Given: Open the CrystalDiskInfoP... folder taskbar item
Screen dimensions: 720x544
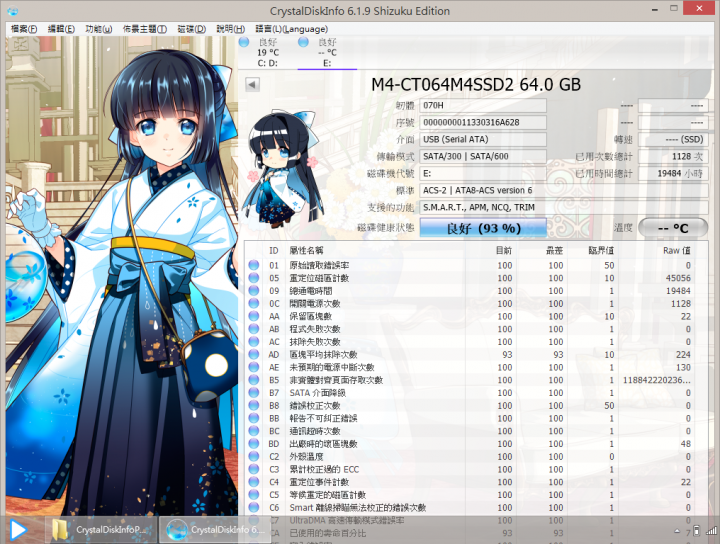Looking at the screenshot, I should (x=102, y=530).
